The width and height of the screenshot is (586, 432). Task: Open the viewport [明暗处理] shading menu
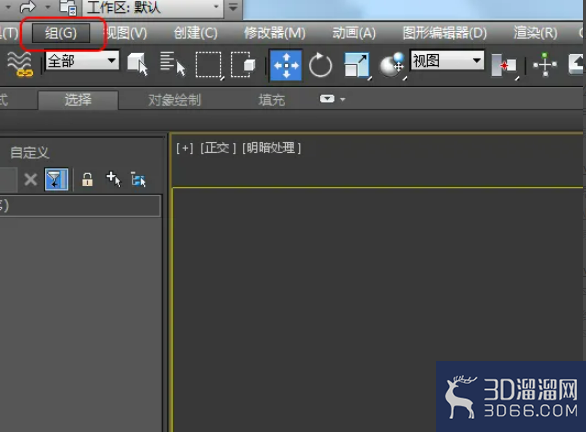[x=271, y=148]
